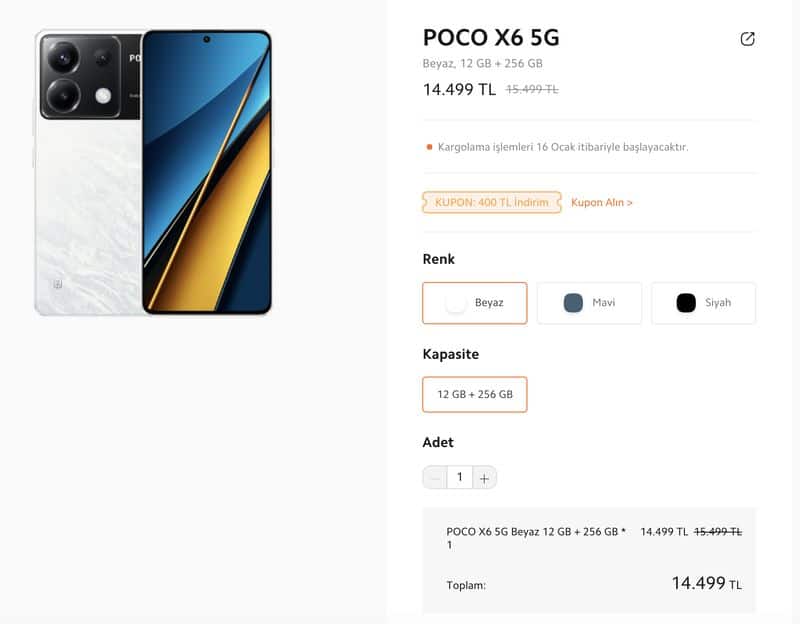Click the blue Mavi color swatch
800x624 pixels.
(x=573, y=303)
